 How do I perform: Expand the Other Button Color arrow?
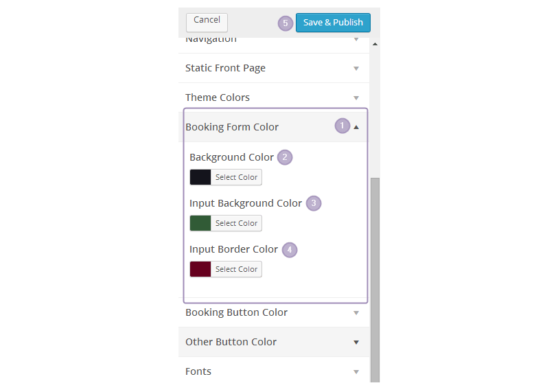pos(356,343)
